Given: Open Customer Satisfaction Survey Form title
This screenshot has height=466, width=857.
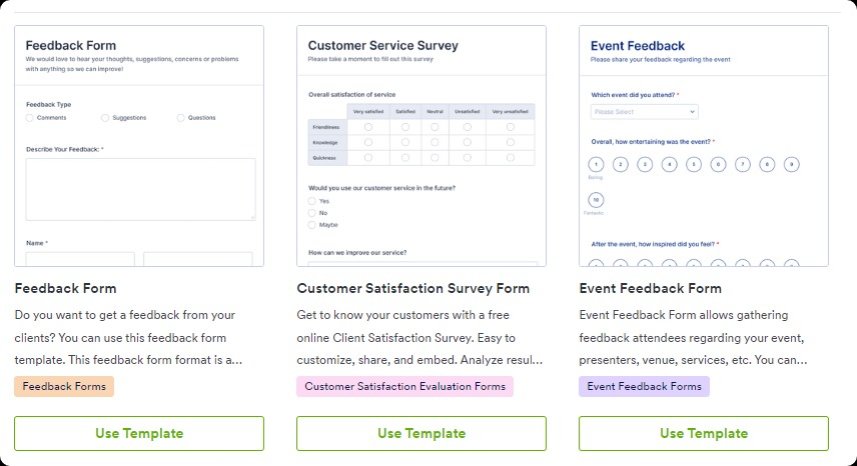Looking at the screenshot, I should pos(413,289).
